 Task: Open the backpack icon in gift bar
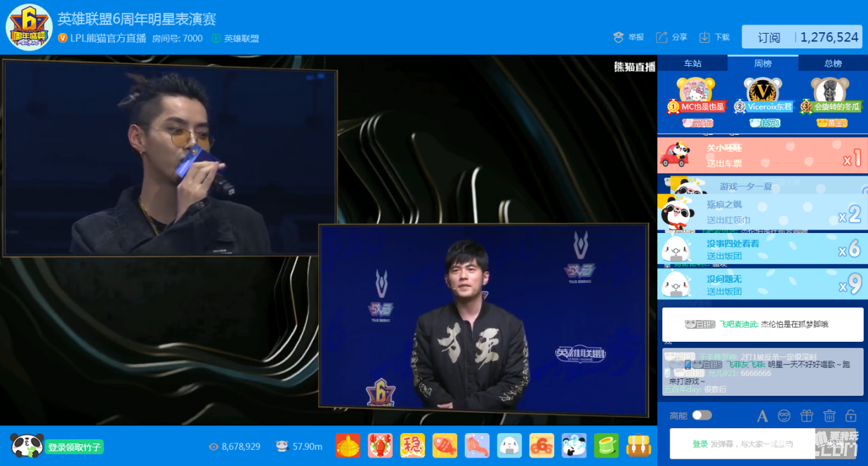638,446
